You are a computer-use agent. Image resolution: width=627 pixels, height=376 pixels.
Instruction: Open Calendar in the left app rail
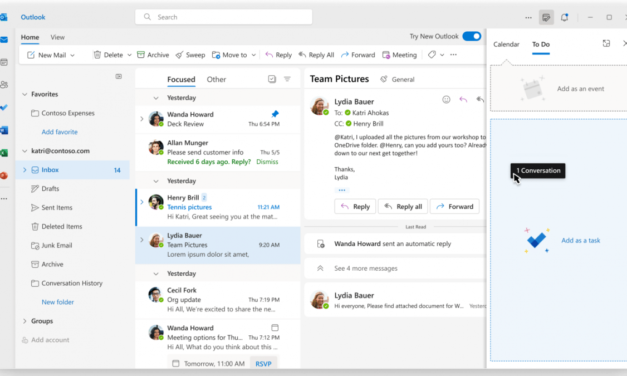click(4, 62)
